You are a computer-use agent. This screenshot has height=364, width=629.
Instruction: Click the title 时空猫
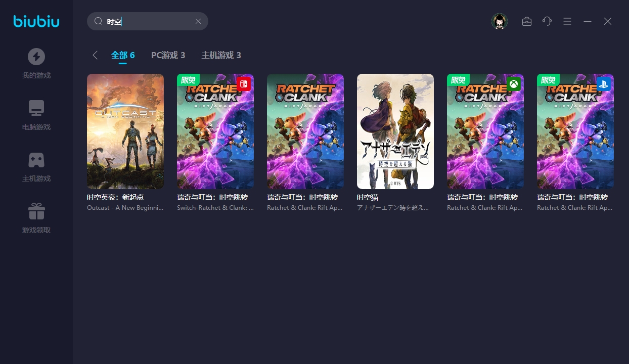coord(368,197)
